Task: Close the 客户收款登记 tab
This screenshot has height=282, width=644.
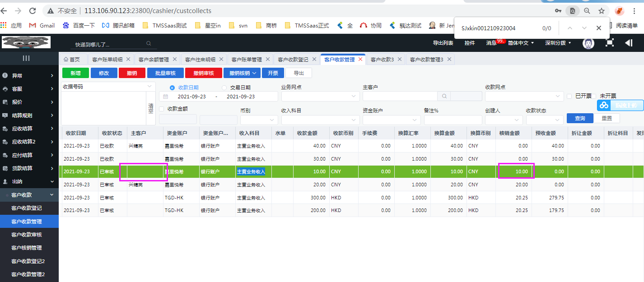Action: (314, 59)
